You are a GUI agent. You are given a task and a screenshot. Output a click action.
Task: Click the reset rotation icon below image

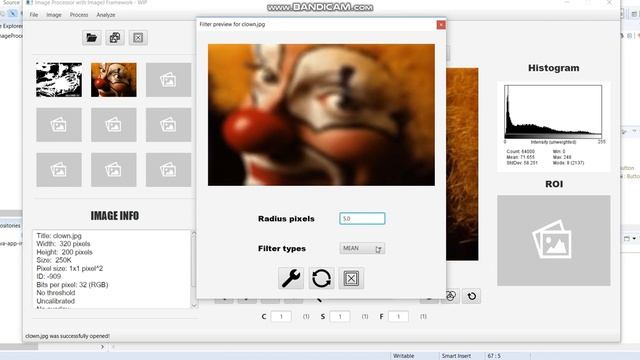471,296
